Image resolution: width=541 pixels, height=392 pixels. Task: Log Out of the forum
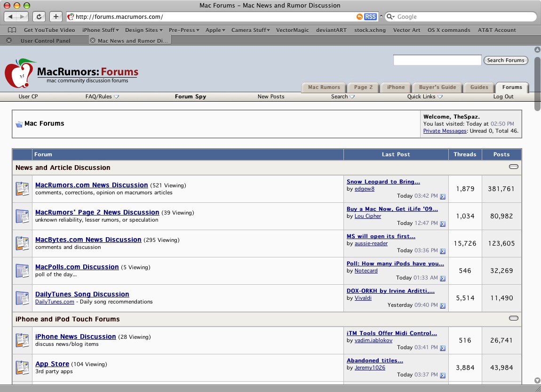[503, 96]
